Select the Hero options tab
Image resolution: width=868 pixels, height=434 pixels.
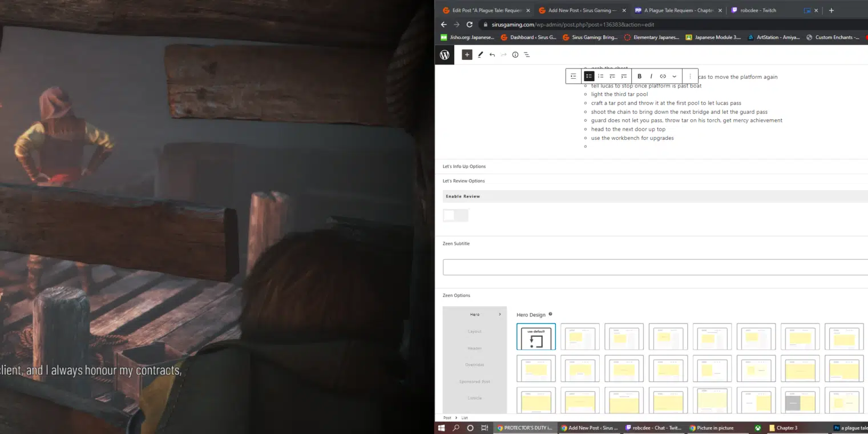click(x=475, y=315)
